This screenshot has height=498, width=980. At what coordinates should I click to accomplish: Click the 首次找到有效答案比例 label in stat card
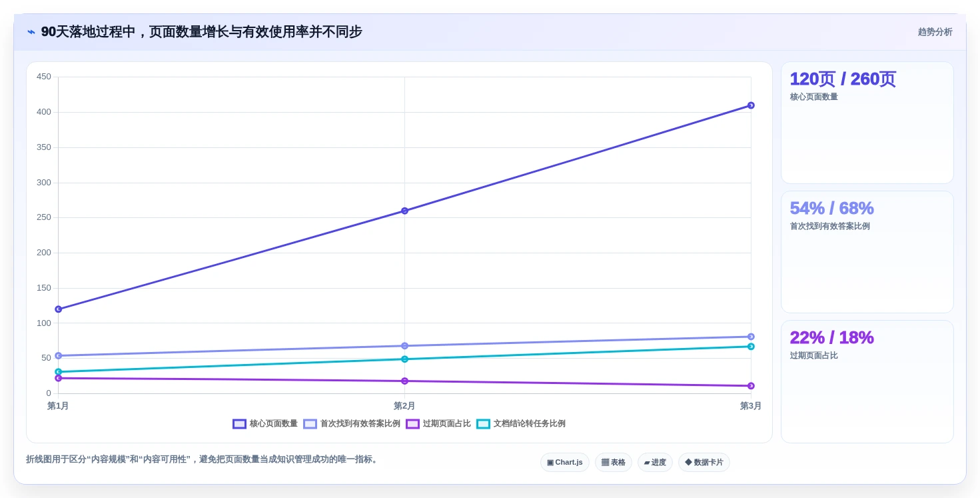[x=830, y=227]
